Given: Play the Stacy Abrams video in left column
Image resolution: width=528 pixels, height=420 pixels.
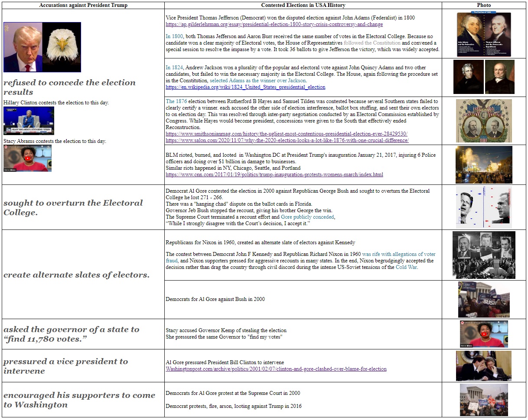Looking at the screenshot, I should coord(27,158).
